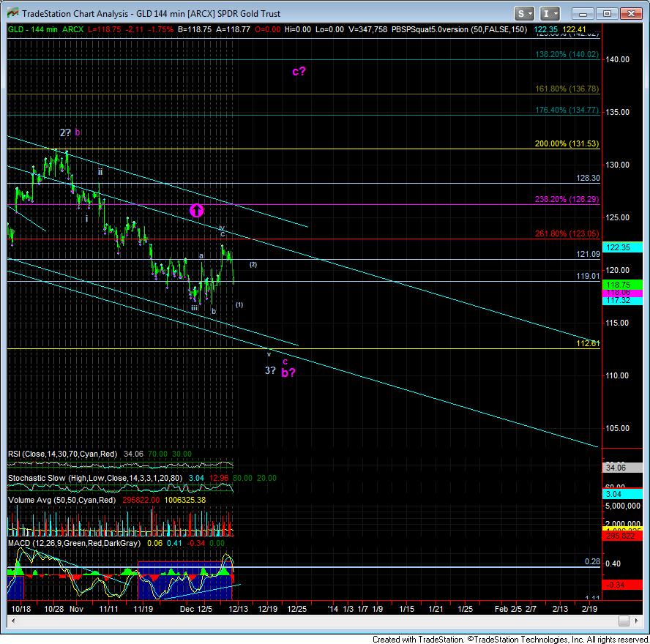Click the 119.01 horizontal line label
This screenshot has height=644, width=650.
click(588, 276)
